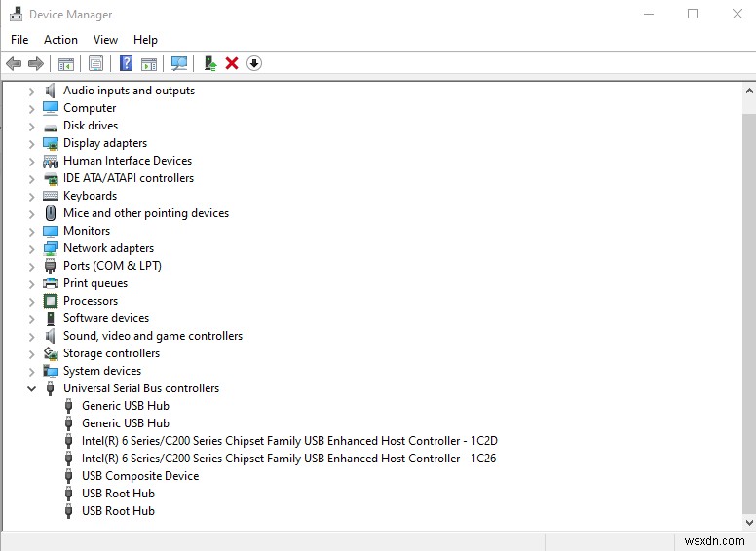This screenshot has height=551, width=756.
Task: Click the Mice and other pointing devices icon
Action: click(50, 213)
